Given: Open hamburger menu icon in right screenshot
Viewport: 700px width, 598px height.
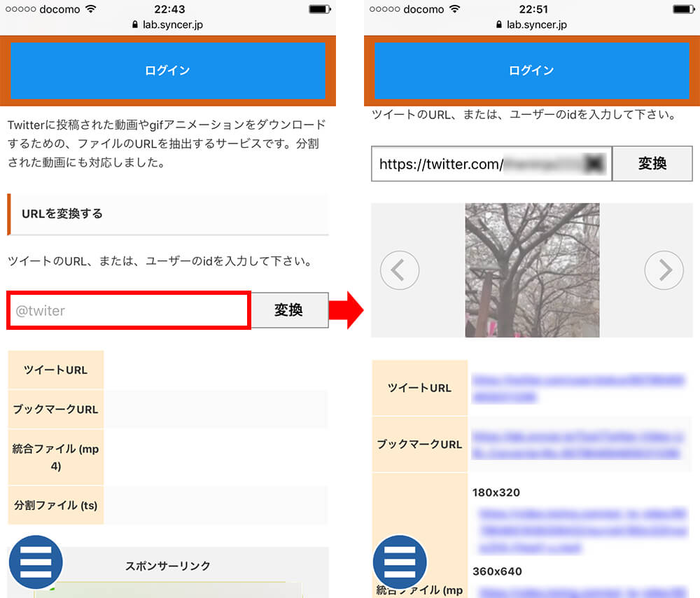Looking at the screenshot, I should [x=400, y=562].
